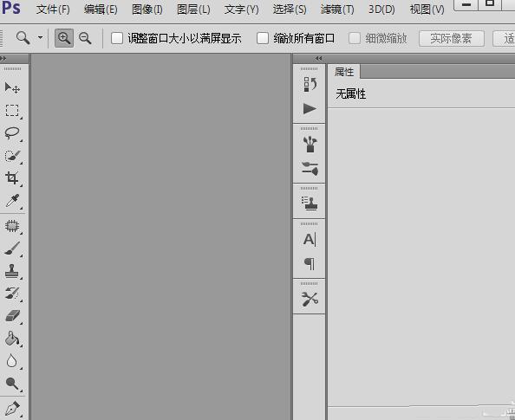515x420 pixels.
Task: Open the Paragraph panel icon
Action: coord(310,263)
